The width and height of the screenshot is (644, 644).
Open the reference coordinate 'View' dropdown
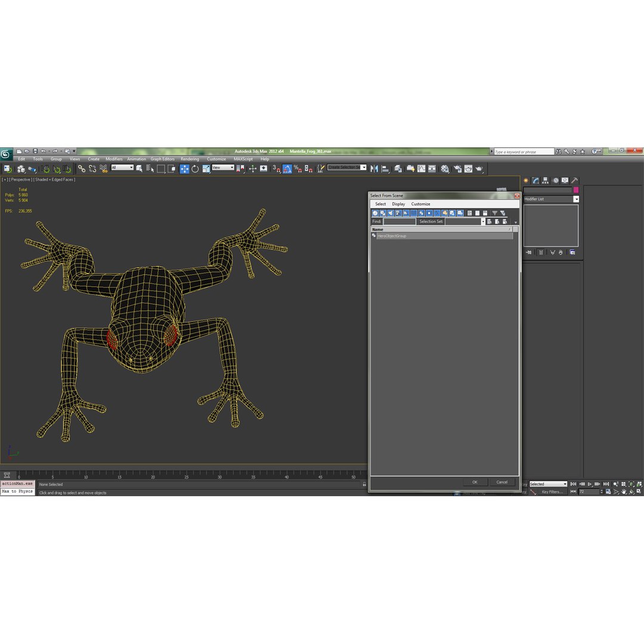tap(223, 168)
